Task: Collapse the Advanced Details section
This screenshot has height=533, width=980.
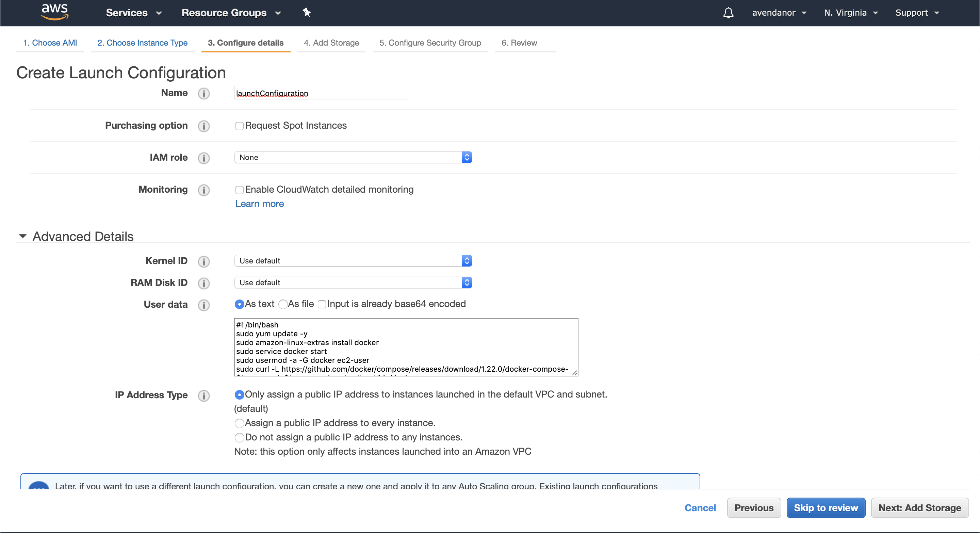Action: pyautogui.click(x=23, y=236)
